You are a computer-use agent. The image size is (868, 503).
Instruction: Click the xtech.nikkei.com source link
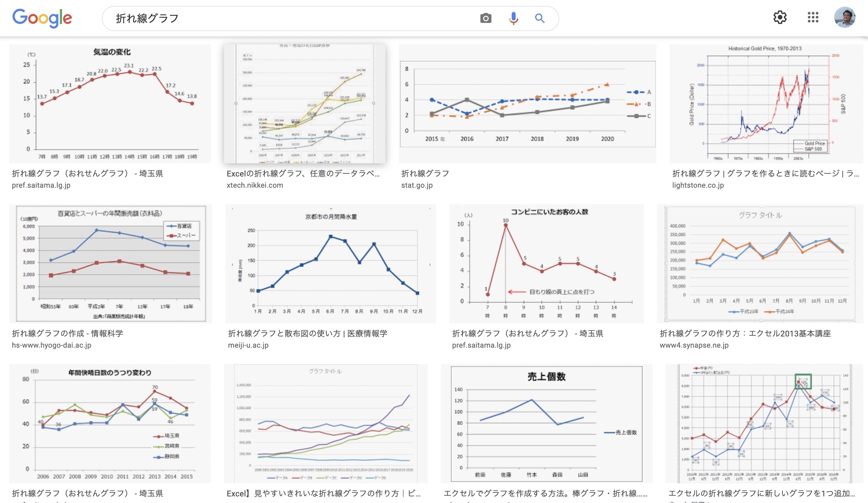coord(255,185)
